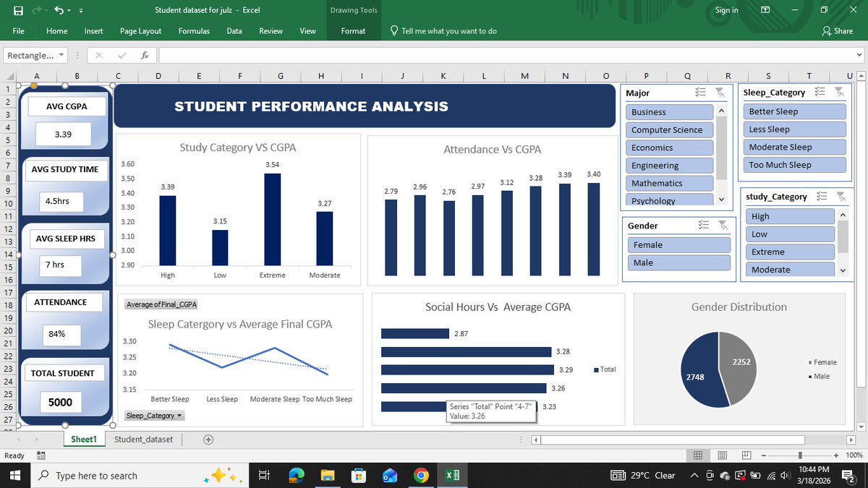
Task: Switch to Page Layout view in status bar
Action: [x=723, y=455]
